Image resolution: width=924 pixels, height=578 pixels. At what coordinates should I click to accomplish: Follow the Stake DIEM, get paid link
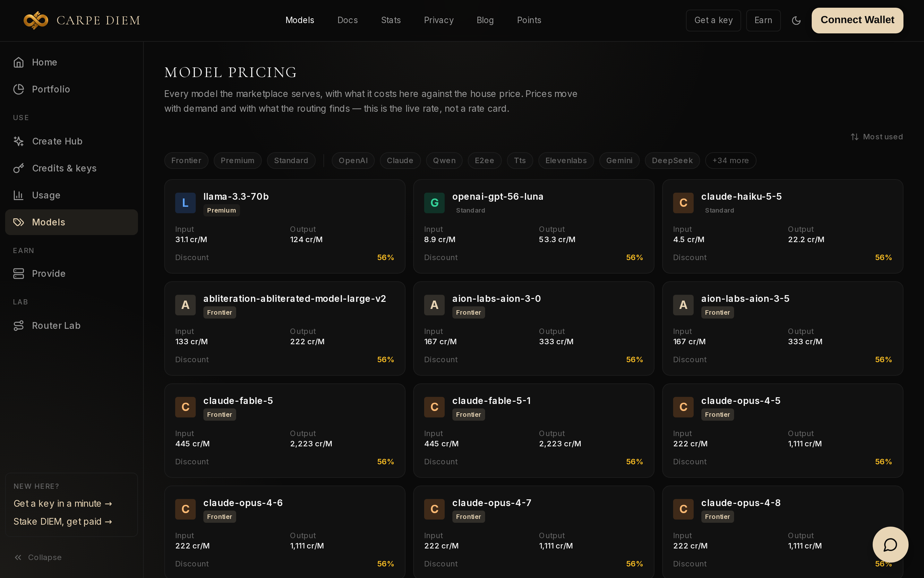(x=63, y=521)
